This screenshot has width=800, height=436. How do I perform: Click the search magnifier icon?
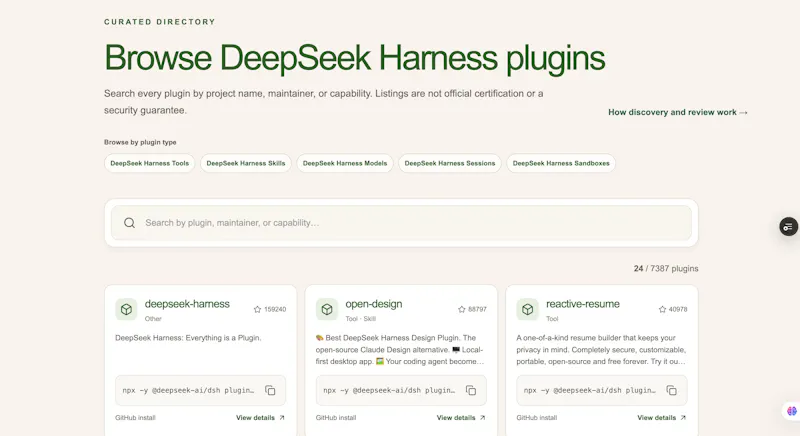[130, 223]
